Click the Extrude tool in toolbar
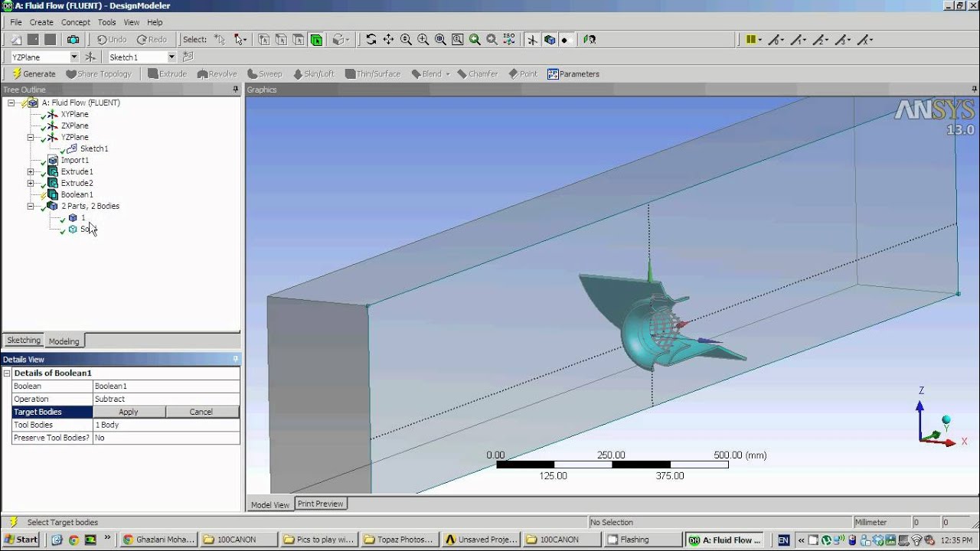The height and width of the screenshot is (551, 980). 167,74
